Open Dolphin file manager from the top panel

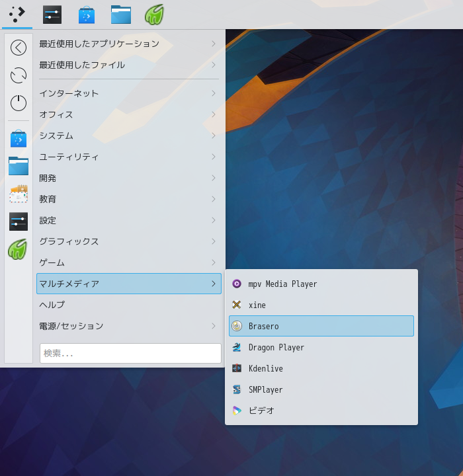tap(121, 15)
